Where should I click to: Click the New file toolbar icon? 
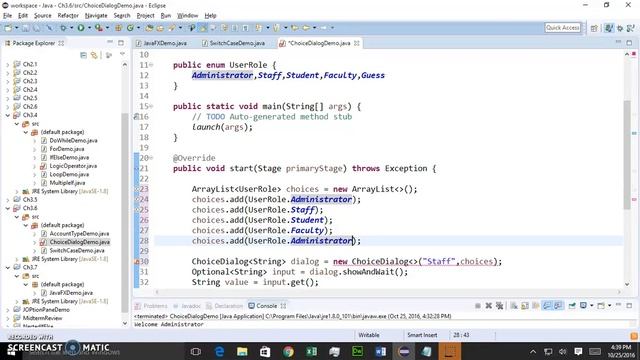coord(8,28)
